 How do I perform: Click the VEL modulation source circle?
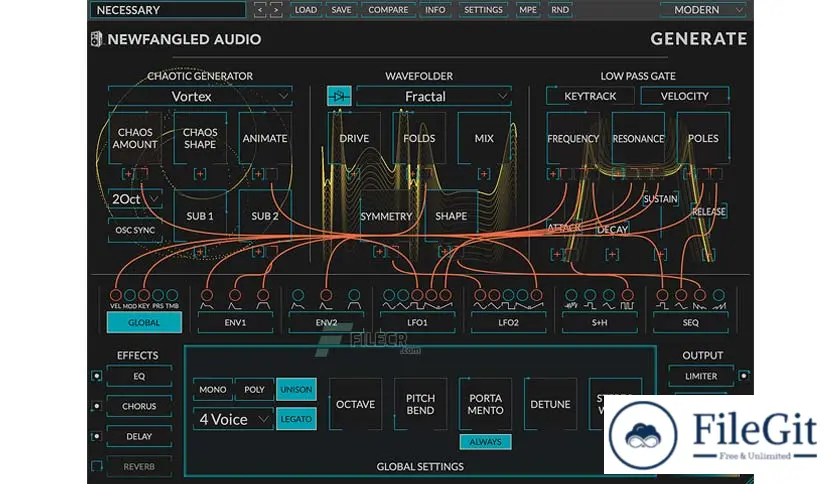pyautogui.click(x=116, y=295)
